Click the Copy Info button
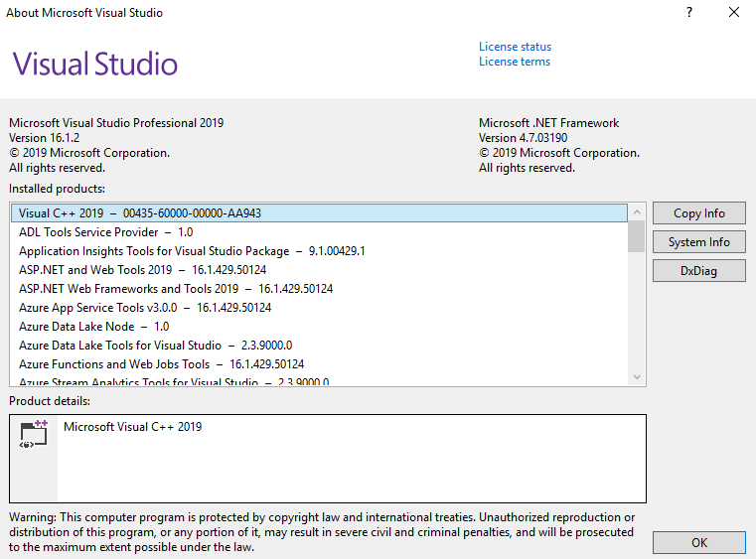 click(x=698, y=213)
